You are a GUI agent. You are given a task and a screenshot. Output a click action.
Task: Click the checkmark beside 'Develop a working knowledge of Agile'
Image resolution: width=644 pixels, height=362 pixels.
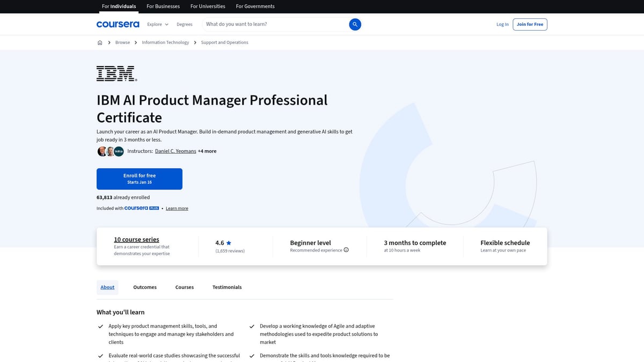point(252,326)
